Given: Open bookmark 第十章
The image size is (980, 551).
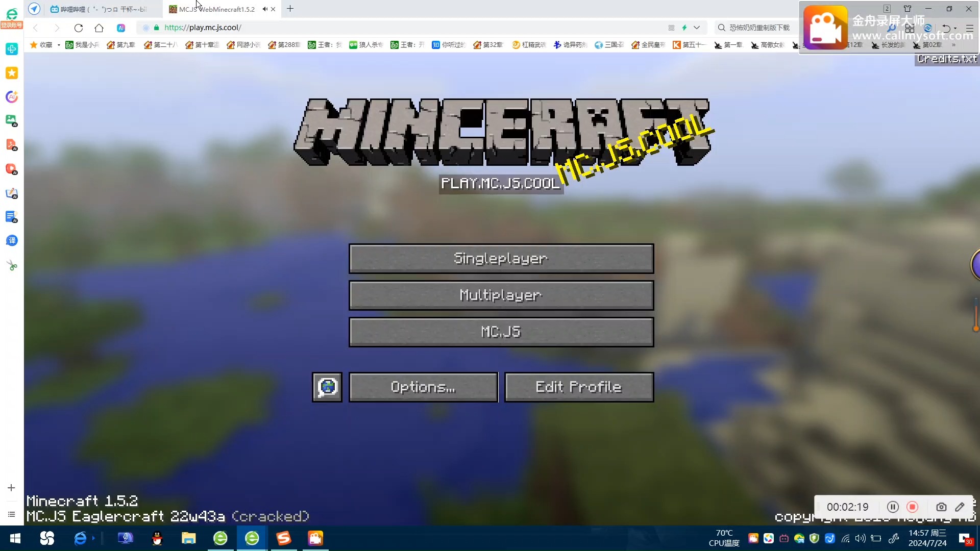Looking at the screenshot, I should [x=202, y=45].
